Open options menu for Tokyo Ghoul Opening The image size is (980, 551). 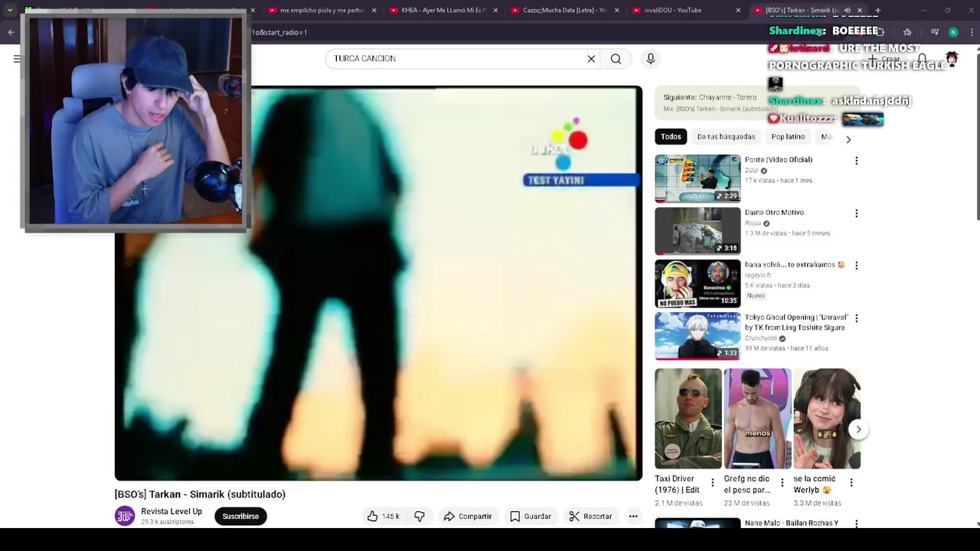(x=857, y=318)
